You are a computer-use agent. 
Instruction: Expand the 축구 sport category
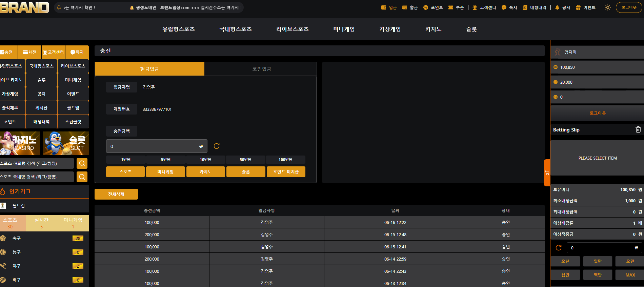click(x=44, y=238)
